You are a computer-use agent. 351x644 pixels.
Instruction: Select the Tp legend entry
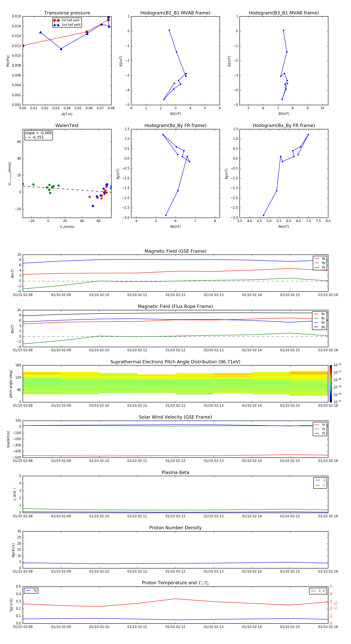(31, 591)
